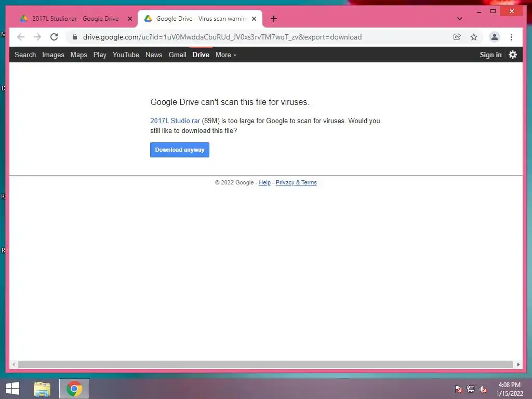Reload the page with the refresh icon
The image size is (532, 399).
[54, 37]
